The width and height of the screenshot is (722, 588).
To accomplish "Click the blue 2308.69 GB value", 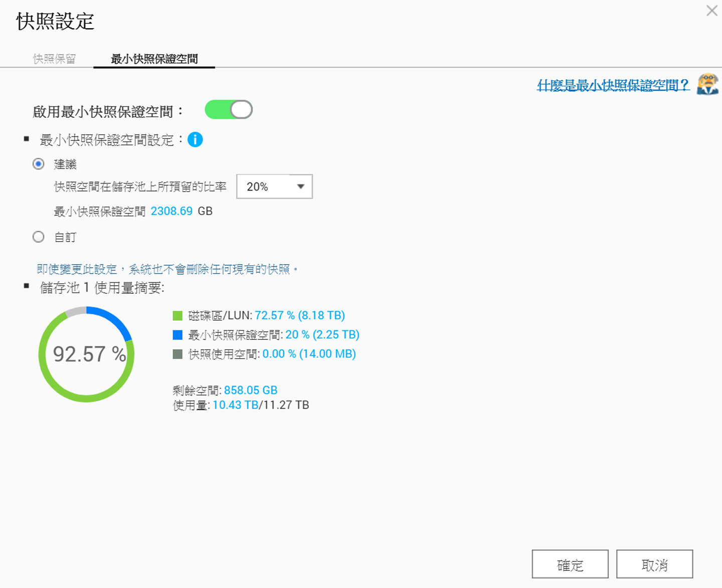I will [171, 211].
